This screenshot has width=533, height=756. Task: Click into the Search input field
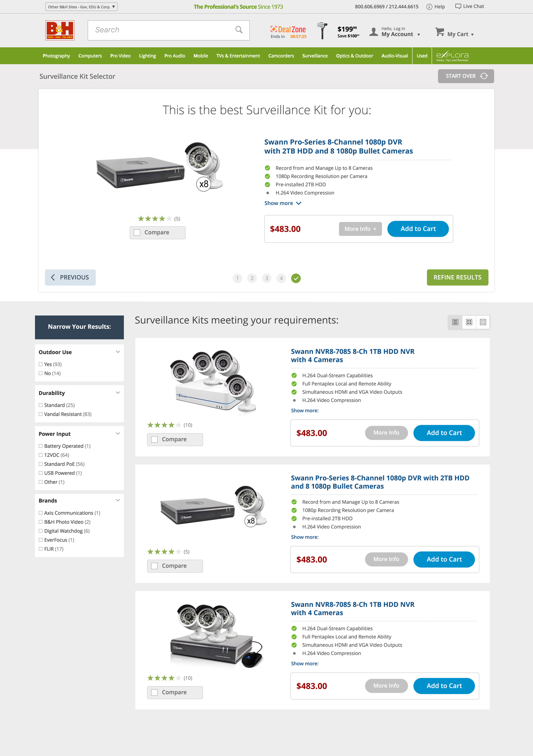coord(161,30)
